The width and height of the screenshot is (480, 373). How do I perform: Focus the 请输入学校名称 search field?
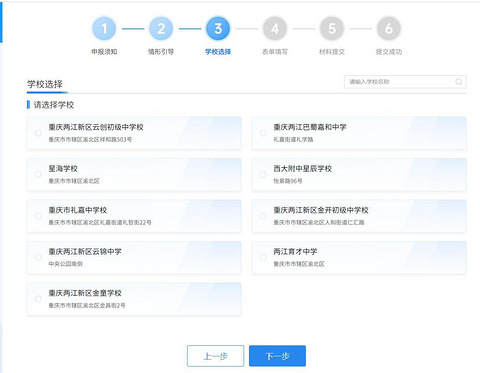point(405,82)
